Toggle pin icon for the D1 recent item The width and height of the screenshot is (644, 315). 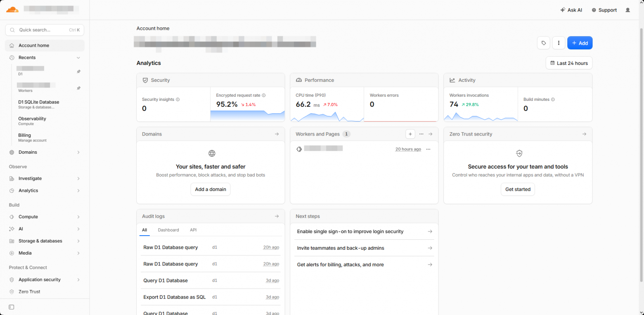78,72
